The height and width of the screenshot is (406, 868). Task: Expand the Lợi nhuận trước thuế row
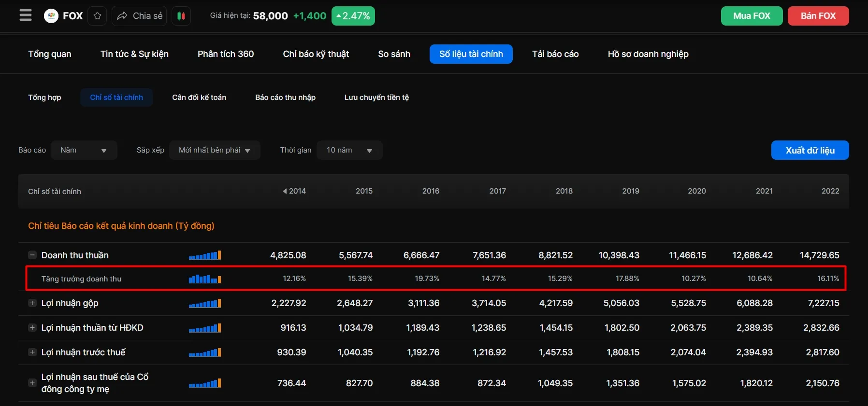[32, 352]
